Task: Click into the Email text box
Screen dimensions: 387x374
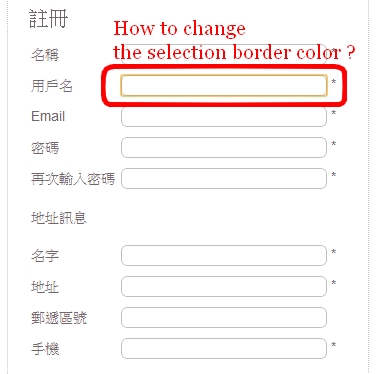Action: pos(224,117)
